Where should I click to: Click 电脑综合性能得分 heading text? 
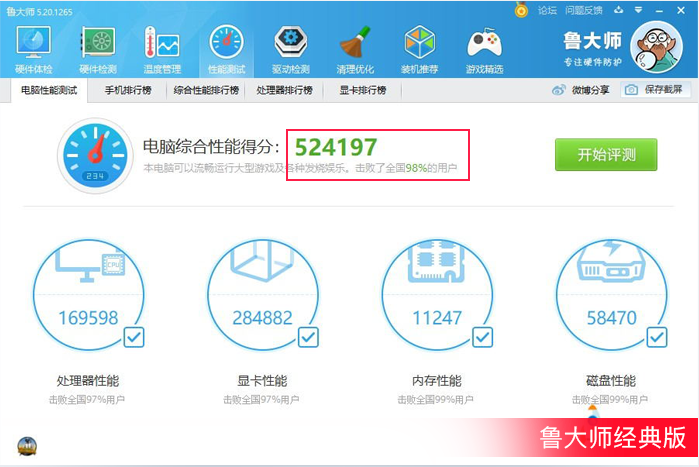pyautogui.click(x=211, y=147)
